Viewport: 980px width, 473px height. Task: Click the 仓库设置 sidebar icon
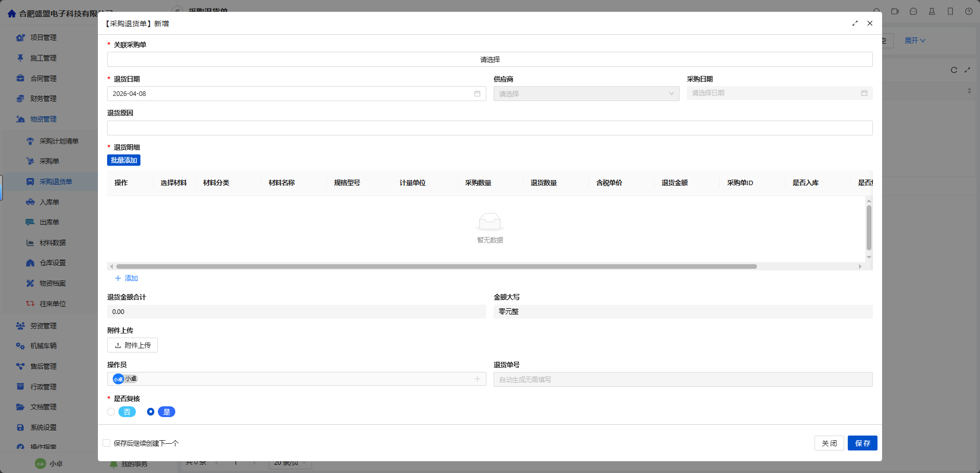30,263
